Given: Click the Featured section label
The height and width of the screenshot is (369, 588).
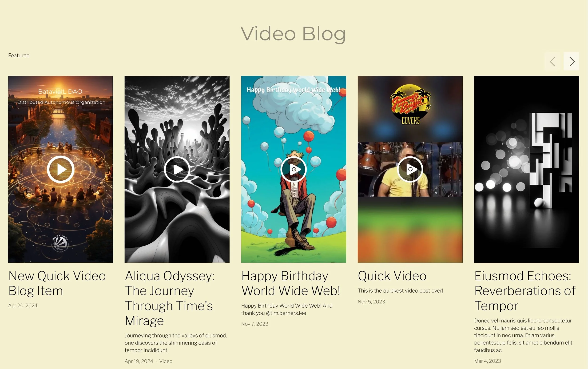Looking at the screenshot, I should pyautogui.click(x=19, y=56).
